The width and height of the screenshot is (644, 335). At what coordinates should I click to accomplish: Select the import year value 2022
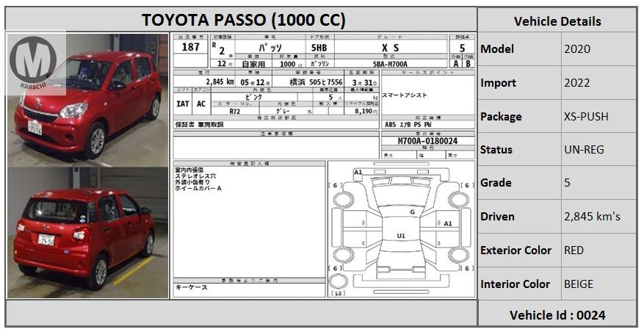[x=576, y=82]
